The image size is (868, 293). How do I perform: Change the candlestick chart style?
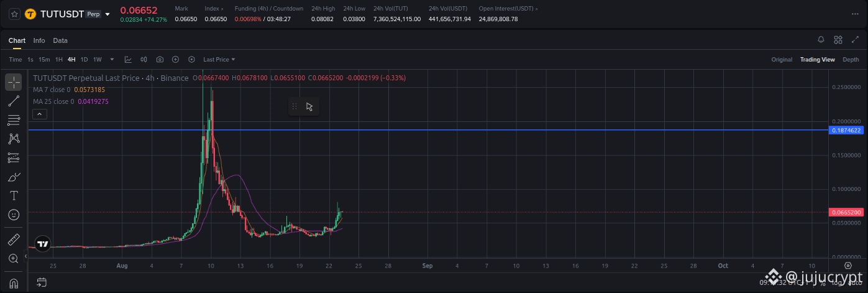point(144,59)
